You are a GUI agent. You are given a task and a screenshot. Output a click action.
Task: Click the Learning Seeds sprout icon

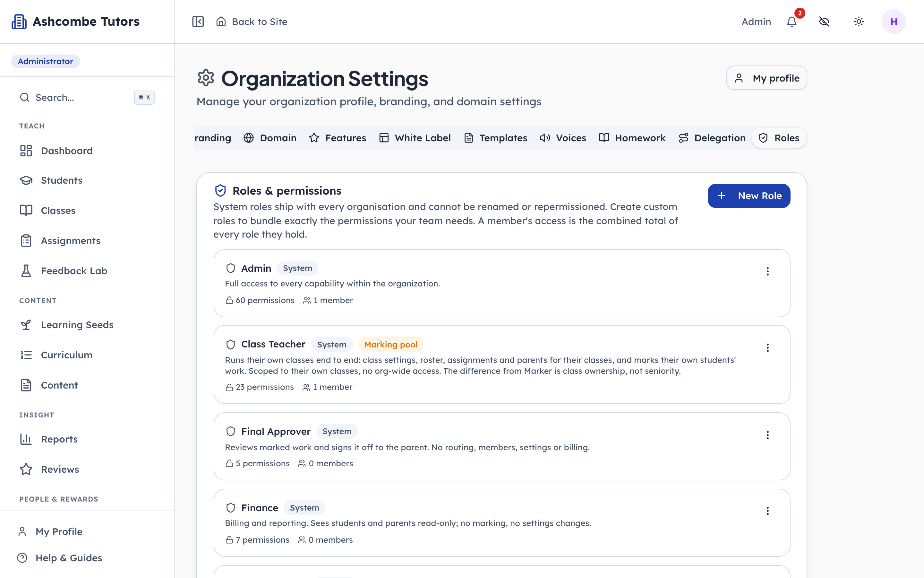[x=26, y=325]
